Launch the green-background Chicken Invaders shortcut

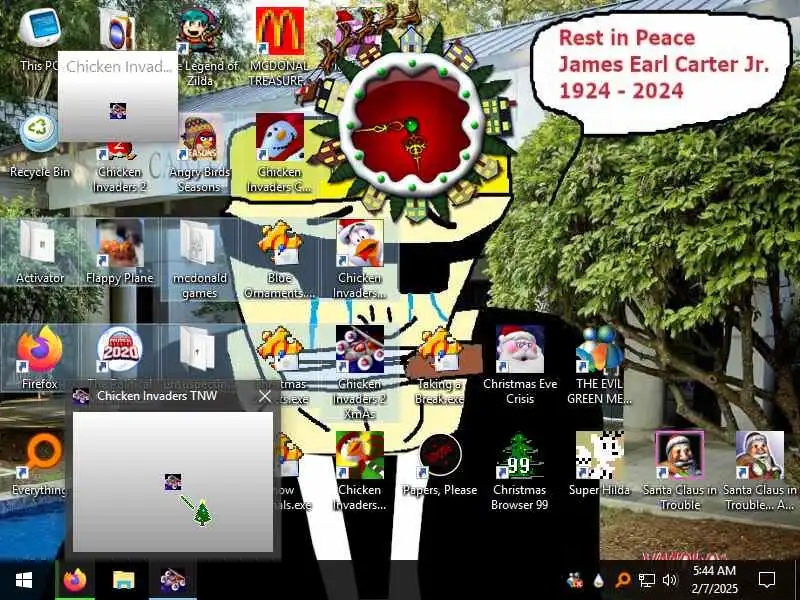click(360, 471)
